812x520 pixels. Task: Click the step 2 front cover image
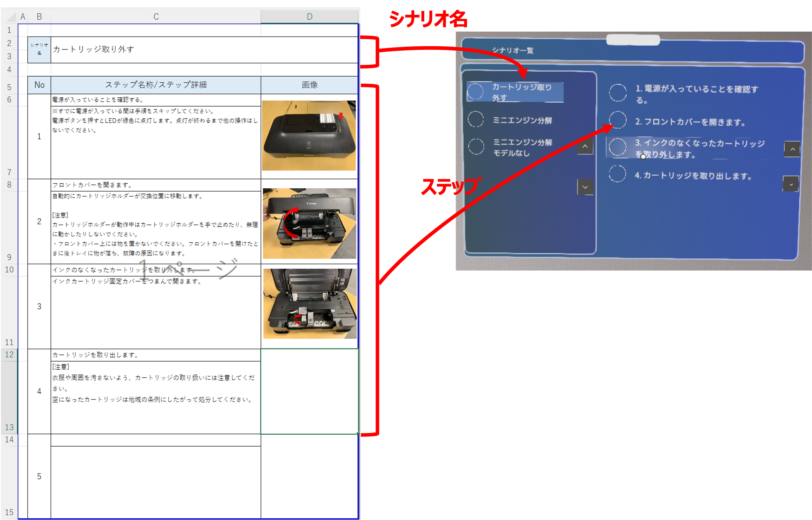(x=309, y=223)
